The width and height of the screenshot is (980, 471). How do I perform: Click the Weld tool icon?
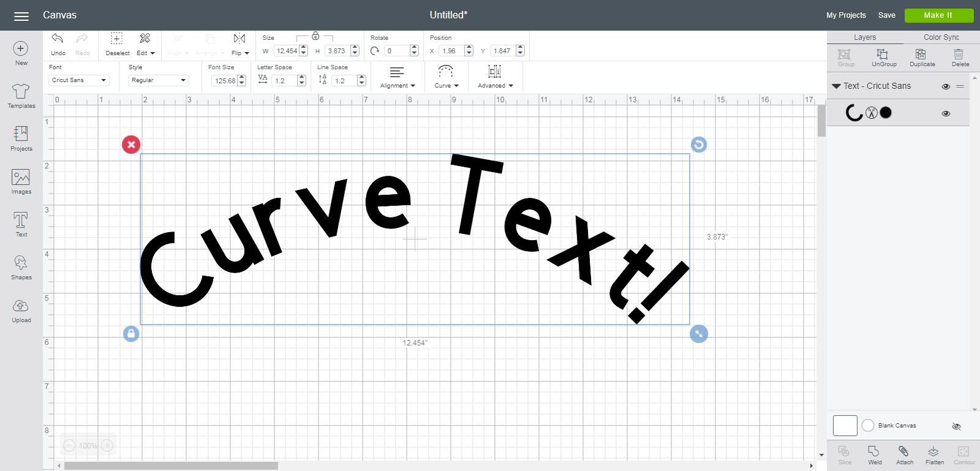(874, 451)
